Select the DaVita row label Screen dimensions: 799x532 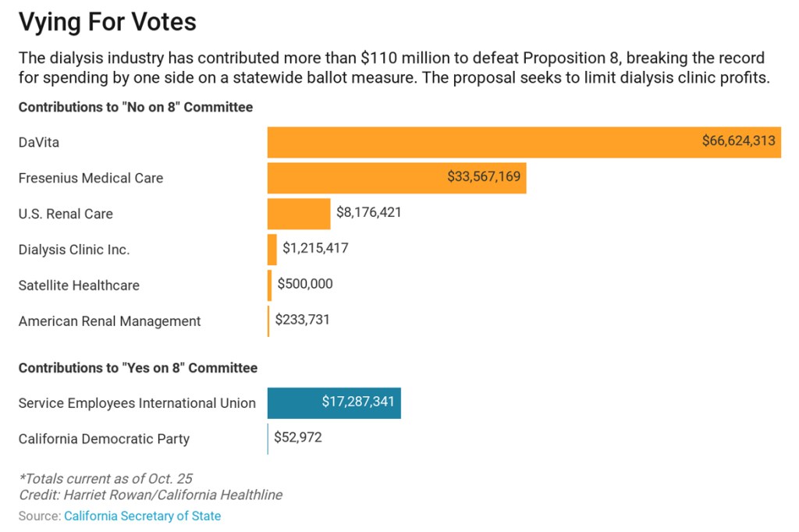[39, 142]
